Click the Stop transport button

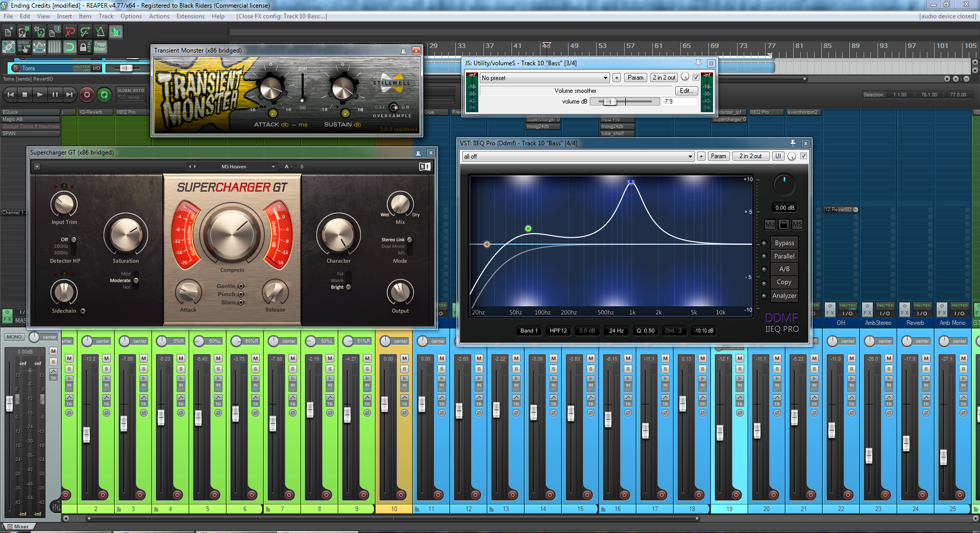point(25,94)
